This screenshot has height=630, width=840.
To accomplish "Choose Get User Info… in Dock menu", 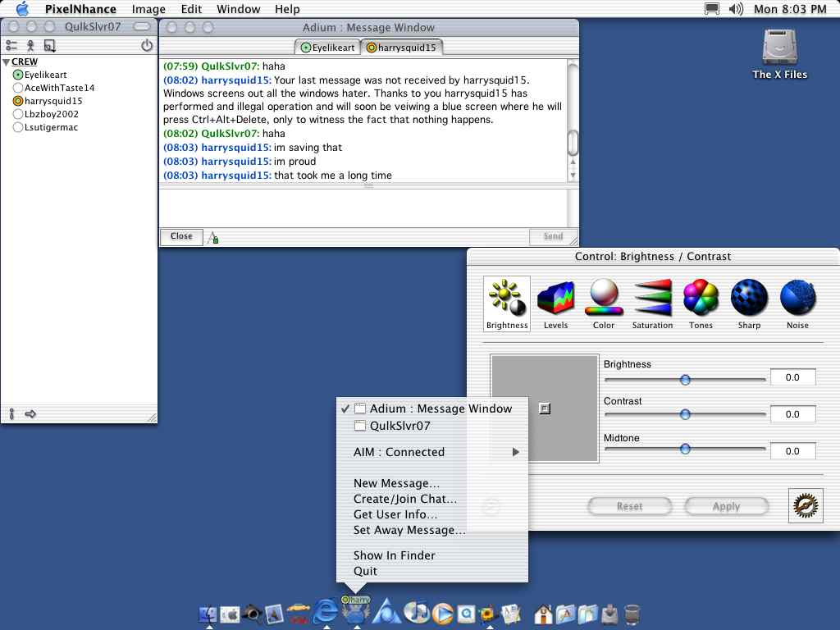I will click(395, 514).
